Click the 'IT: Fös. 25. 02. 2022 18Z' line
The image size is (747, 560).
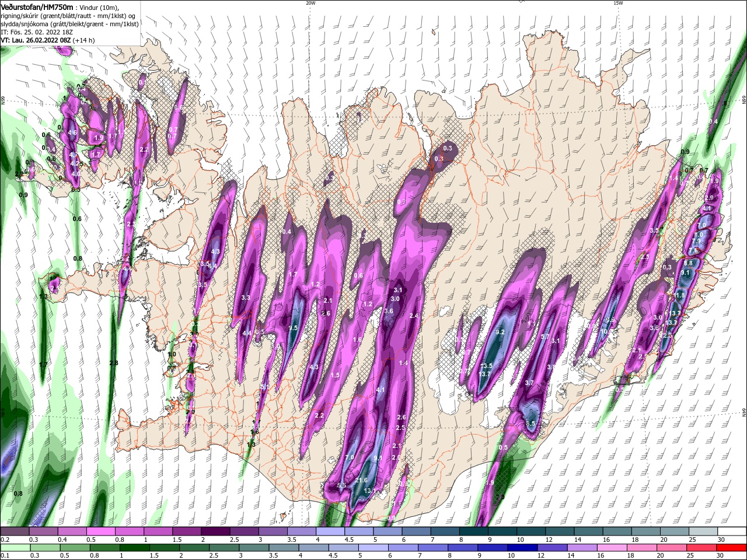[37, 32]
